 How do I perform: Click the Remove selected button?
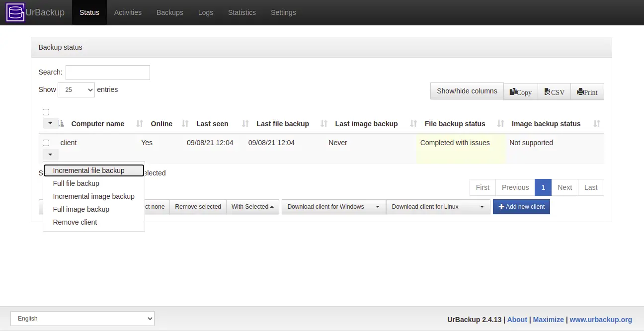[x=198, y=207]
